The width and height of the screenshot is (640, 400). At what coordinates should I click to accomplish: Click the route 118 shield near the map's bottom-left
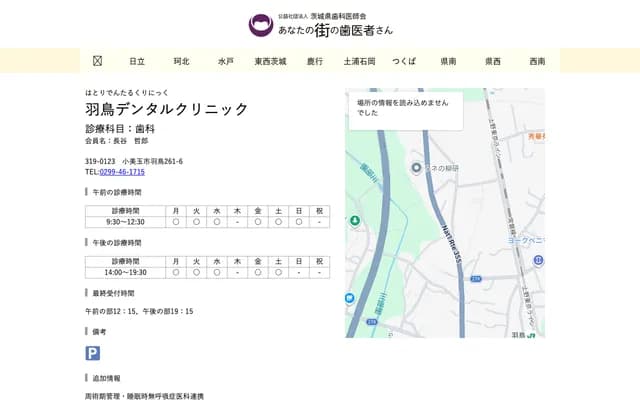(x=371, y=322)
